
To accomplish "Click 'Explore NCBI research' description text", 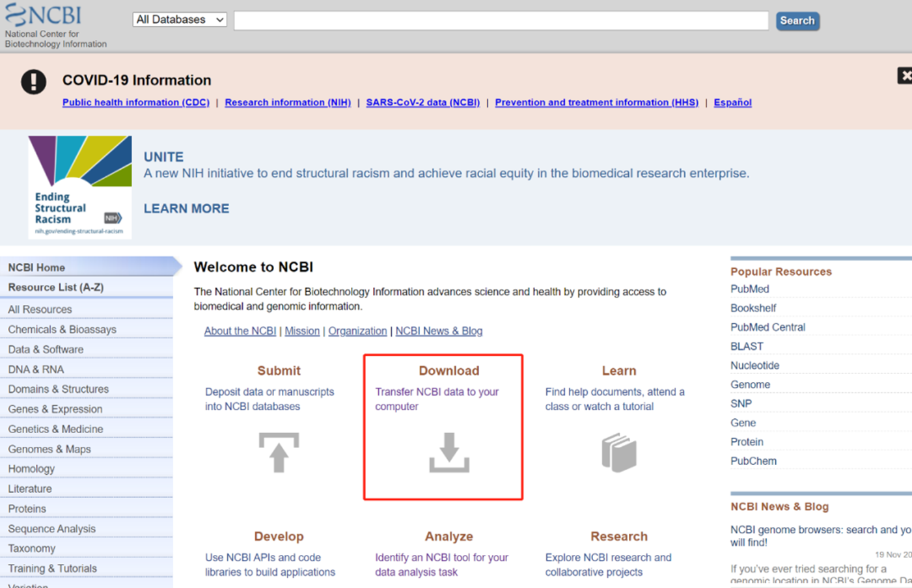I will (608, 565).
